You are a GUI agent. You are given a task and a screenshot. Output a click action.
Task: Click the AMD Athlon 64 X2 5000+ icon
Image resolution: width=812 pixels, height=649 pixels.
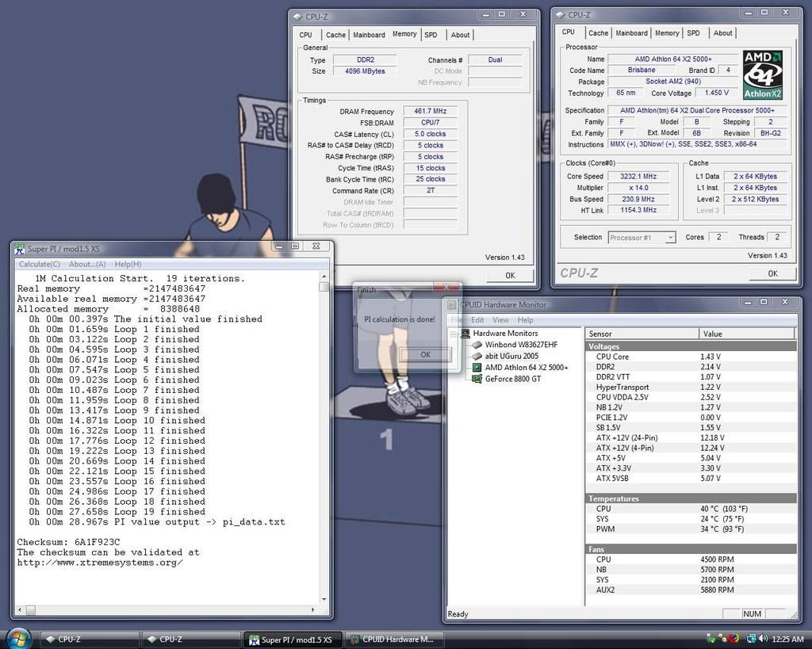tap(477, 368)
